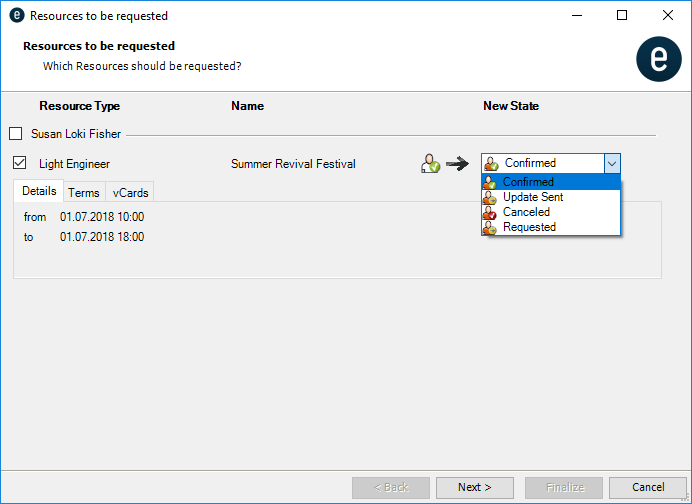Click the arrow icon before New State
The width and height of the screenshot is (692, 504).
[457, 164]
